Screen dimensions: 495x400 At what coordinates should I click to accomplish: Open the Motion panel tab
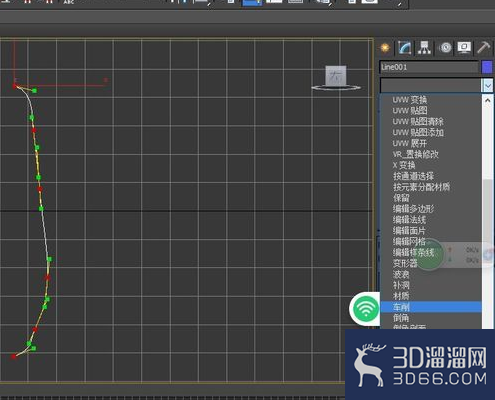[x=446, y=48]
